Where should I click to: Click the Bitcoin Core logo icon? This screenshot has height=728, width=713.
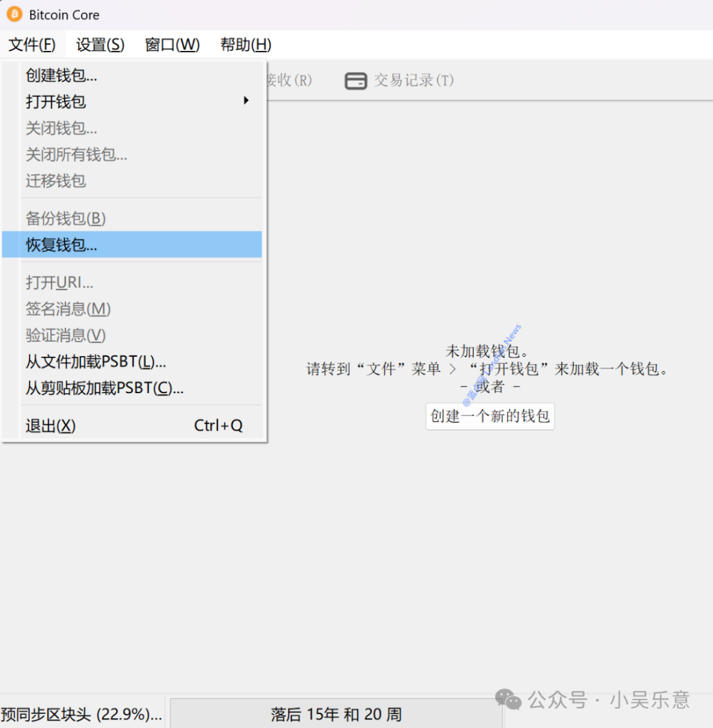(x=15, y=15)
